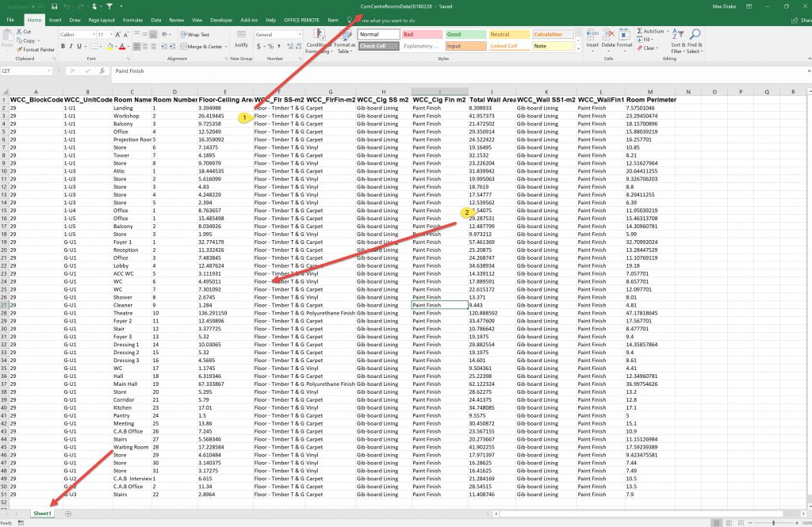This screenshot has width=812, height=527.
Task: Open the Formulas ribbon tab
Action: pyautogui.click(x=132, y=19)
